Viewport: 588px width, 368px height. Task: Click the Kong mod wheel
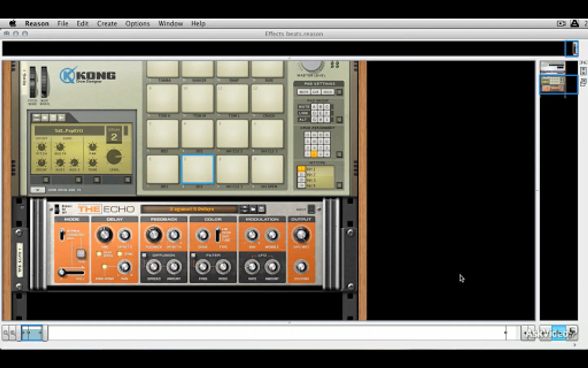(44, 82)
